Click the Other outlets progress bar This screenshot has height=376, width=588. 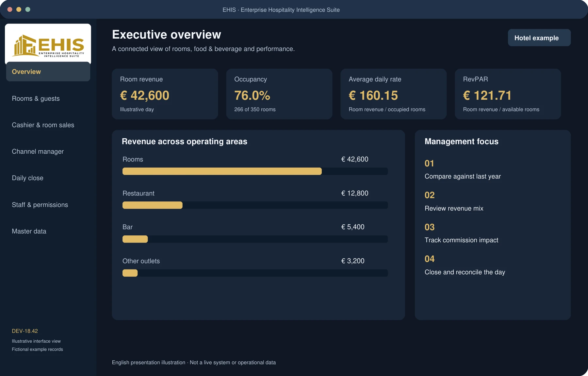point(255,273)
